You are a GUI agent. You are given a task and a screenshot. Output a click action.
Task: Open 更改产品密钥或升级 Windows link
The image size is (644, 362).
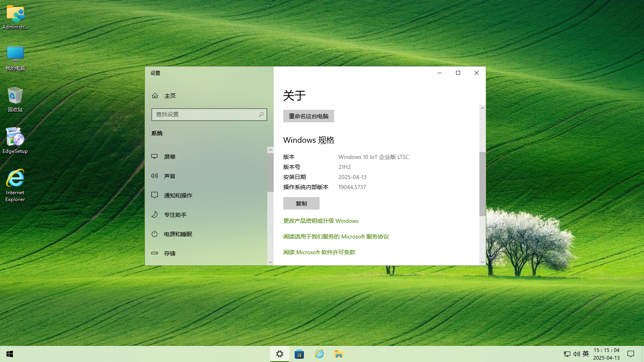pos(321,221)
